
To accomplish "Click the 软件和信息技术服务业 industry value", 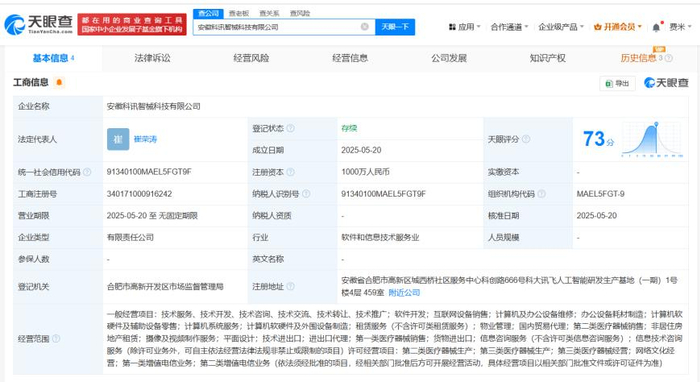I will [x=380, y=237].
